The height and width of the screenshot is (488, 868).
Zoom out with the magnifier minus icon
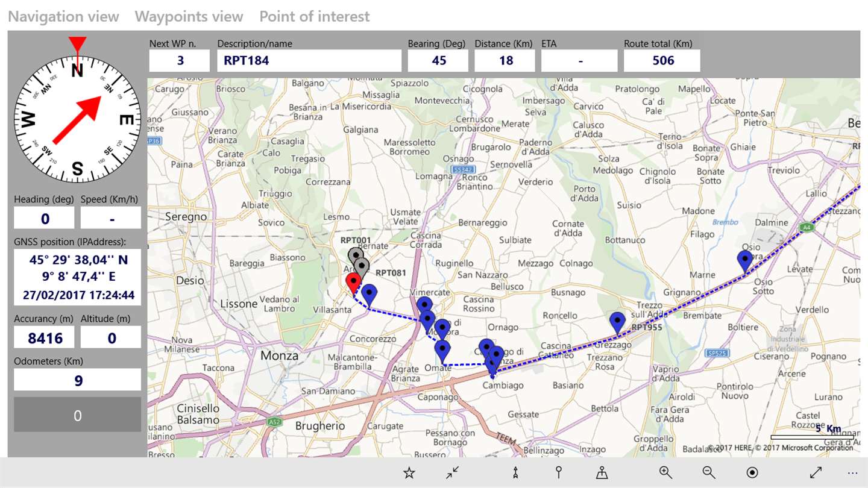click(709, 473)
